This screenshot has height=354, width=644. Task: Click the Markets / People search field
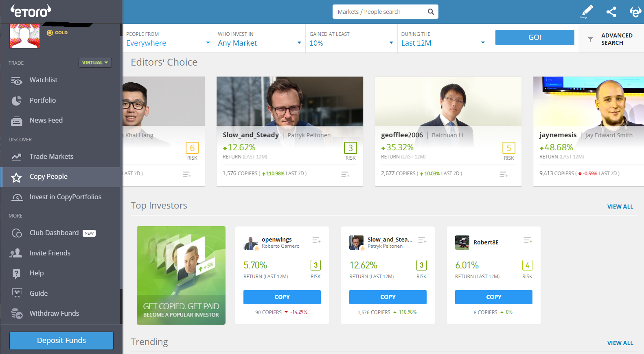(386, 12)
